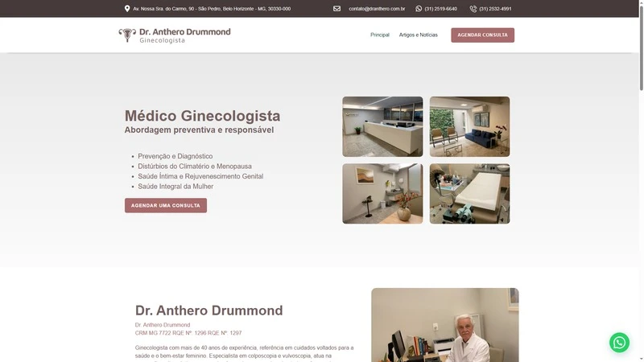The width and height of the screenshot is (644, 362).
Task: Click the contato@dranthero.com.br email link
Action: 377,9
